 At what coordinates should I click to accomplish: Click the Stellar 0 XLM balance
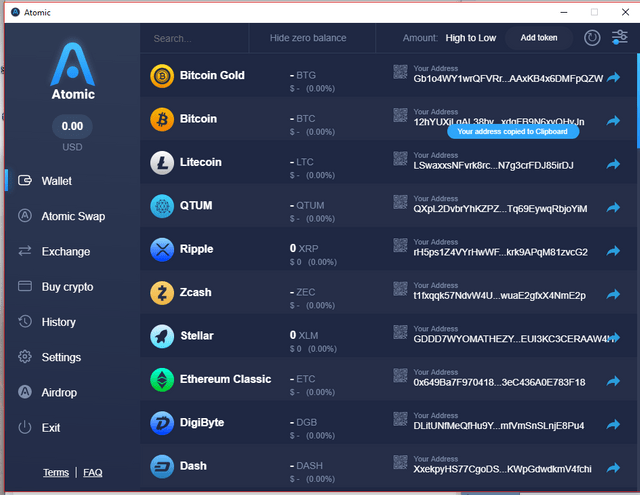click(x=304, y=335)
